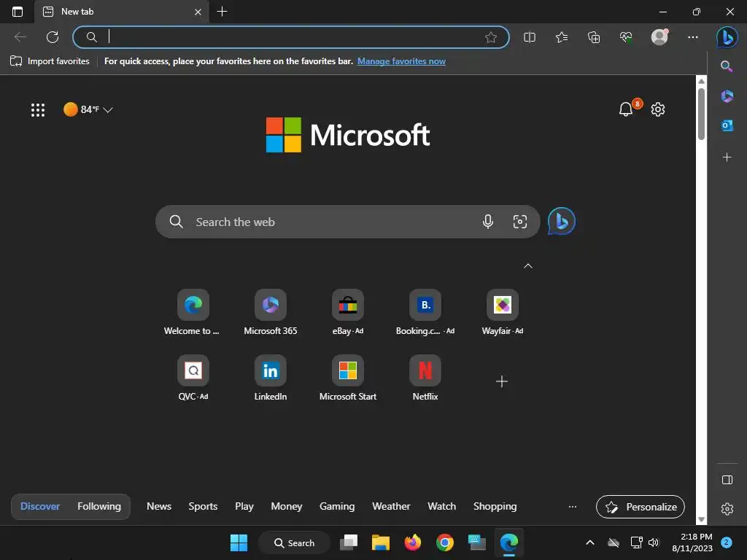Open the Collections icon
Viewport: 747px width, 560px height.
[x=594, y=37]
